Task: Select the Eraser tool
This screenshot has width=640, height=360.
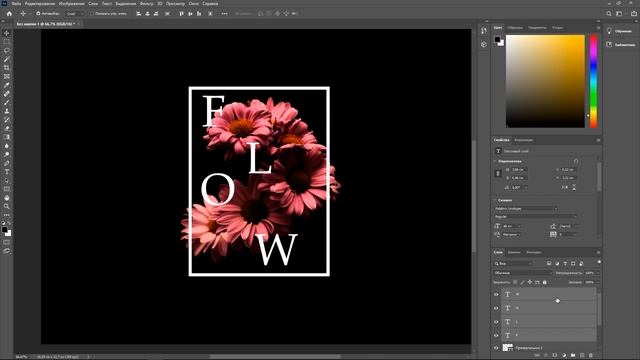Action: pos(7,128)
